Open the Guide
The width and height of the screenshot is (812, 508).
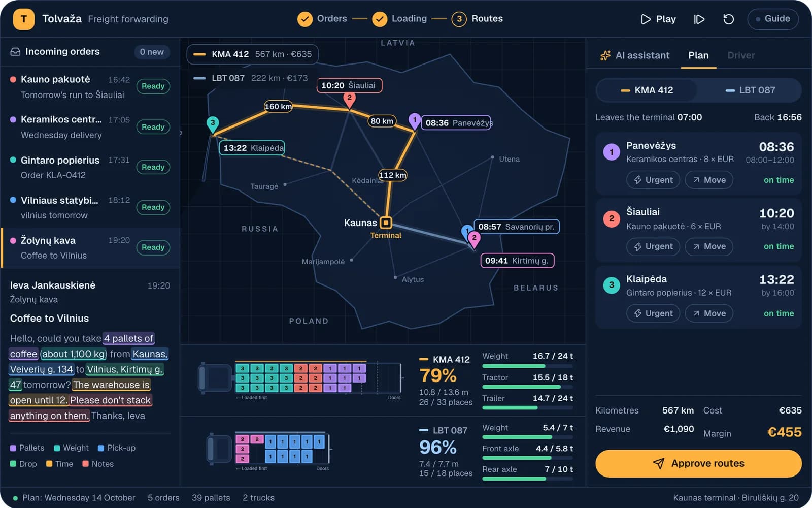772,19
